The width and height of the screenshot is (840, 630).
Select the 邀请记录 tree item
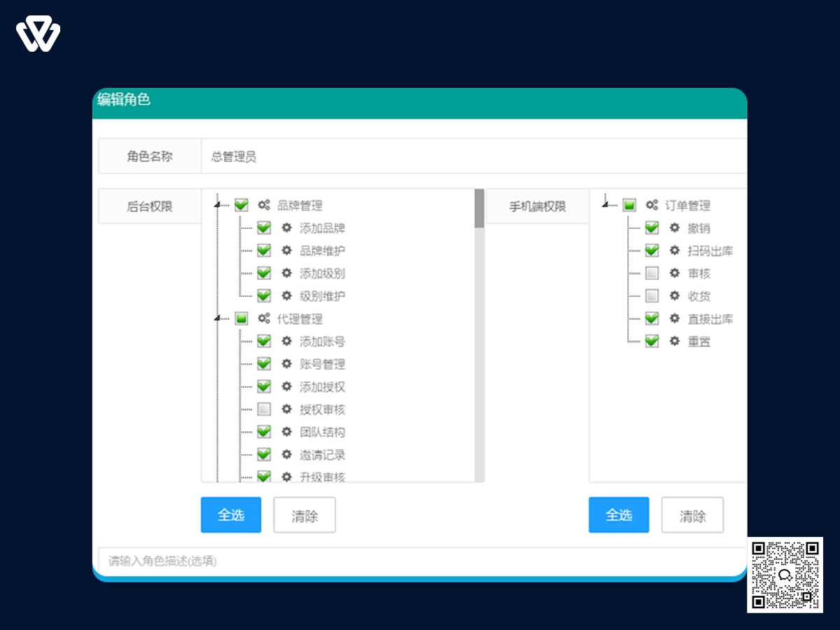coord(322,455)
